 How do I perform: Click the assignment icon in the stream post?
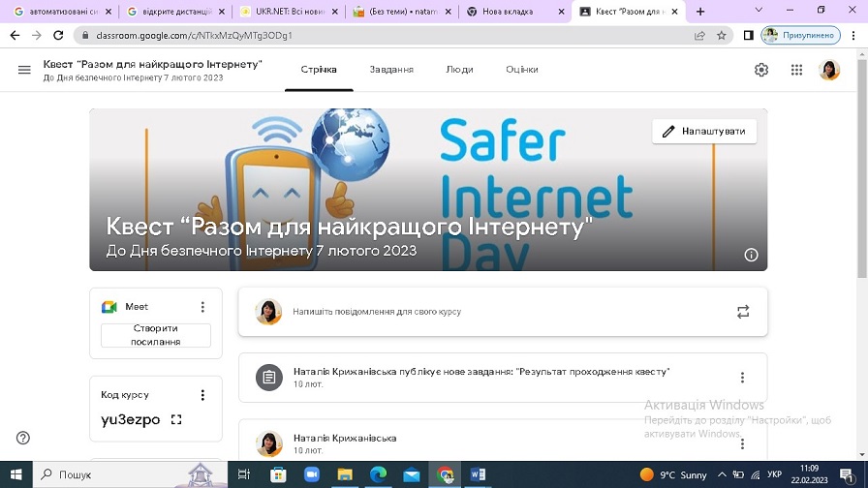(269, 378)
